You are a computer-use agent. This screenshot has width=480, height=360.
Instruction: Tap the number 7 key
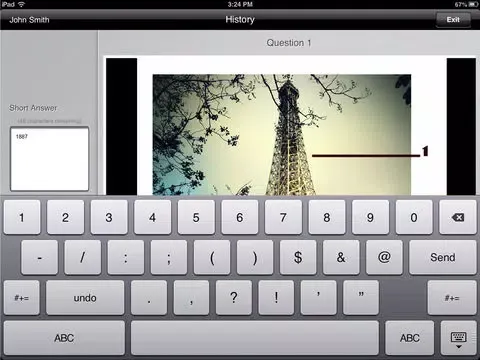click(x=283, y=217)
